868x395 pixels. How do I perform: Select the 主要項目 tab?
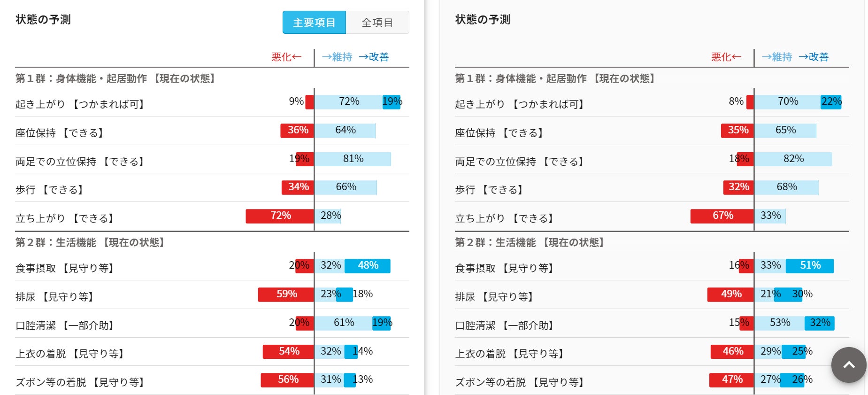pyautogui.click(x=314, y=23)
